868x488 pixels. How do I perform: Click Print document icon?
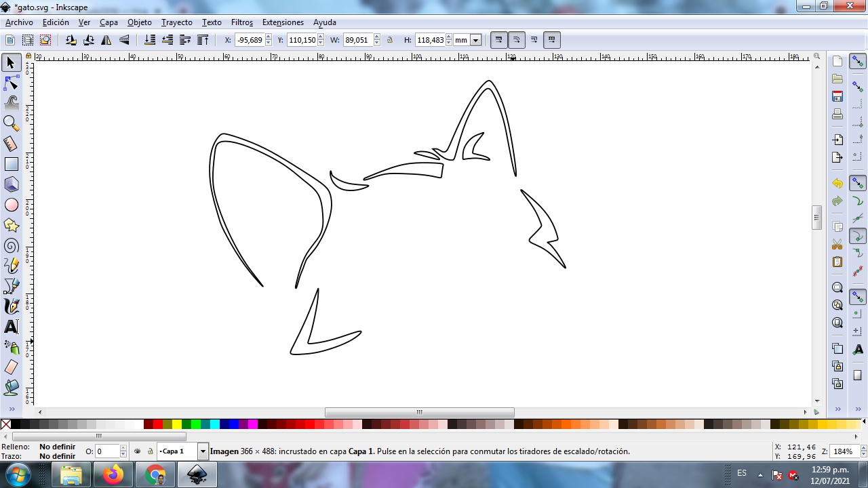pos(837,114)
